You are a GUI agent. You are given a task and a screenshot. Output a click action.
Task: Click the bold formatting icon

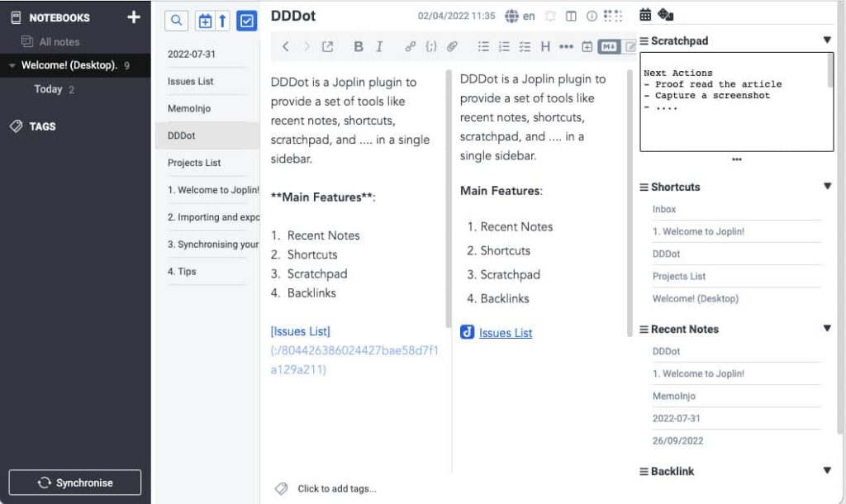coord(358,47)
